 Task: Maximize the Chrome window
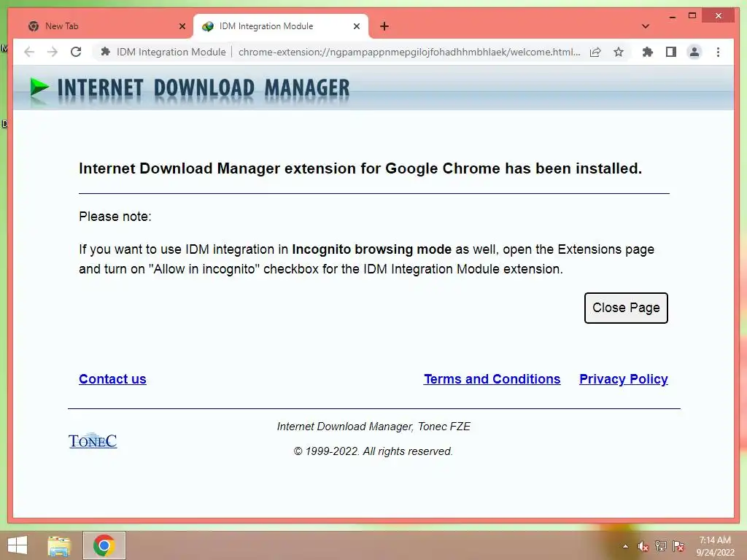point(692,16)
